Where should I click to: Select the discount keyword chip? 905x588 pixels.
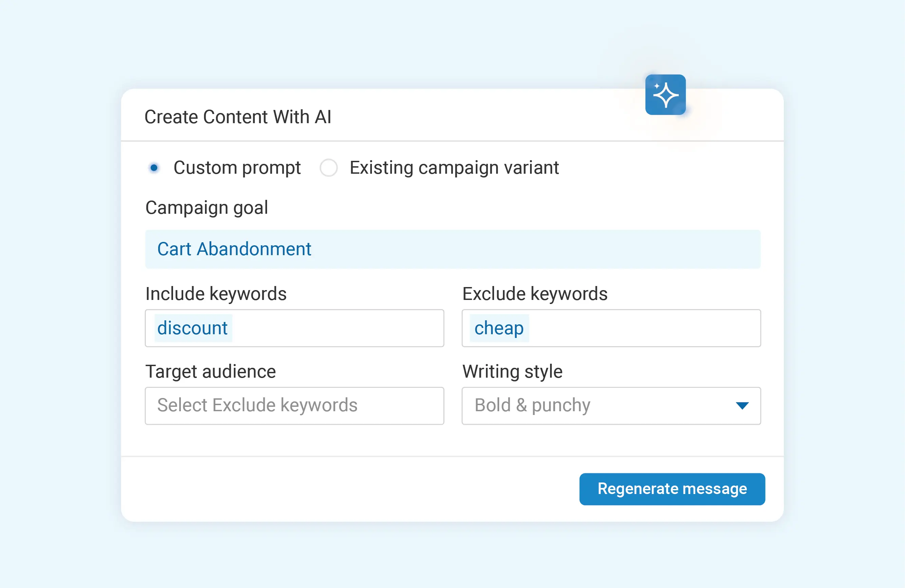pos(192,328)
